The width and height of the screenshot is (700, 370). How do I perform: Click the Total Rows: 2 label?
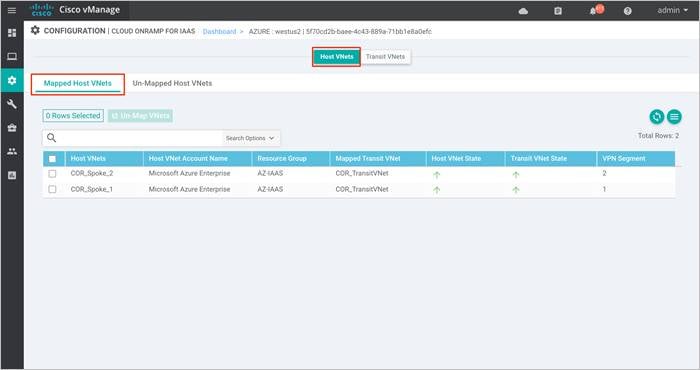click(x=658, y=136)
